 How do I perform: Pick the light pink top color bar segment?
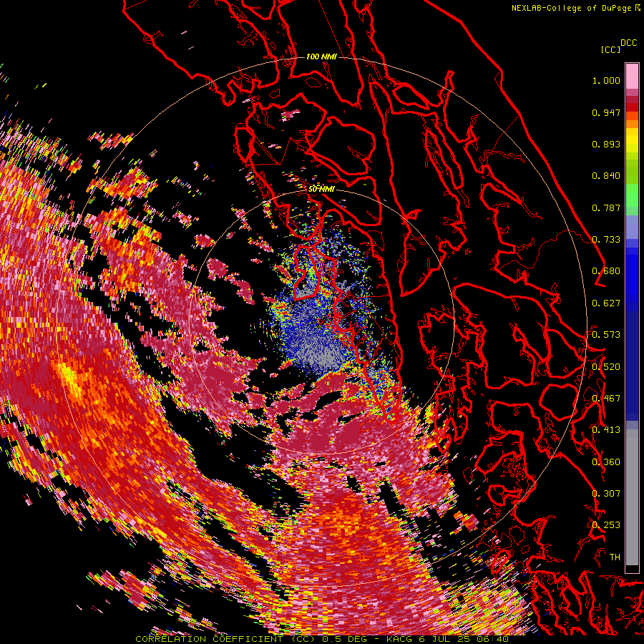coord(632,76)
